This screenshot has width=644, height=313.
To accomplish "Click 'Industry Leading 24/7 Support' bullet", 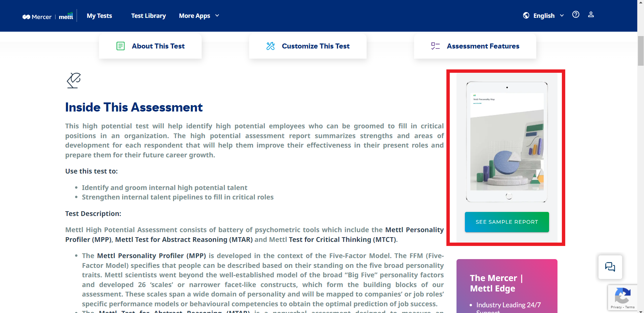I will [508, 307].
